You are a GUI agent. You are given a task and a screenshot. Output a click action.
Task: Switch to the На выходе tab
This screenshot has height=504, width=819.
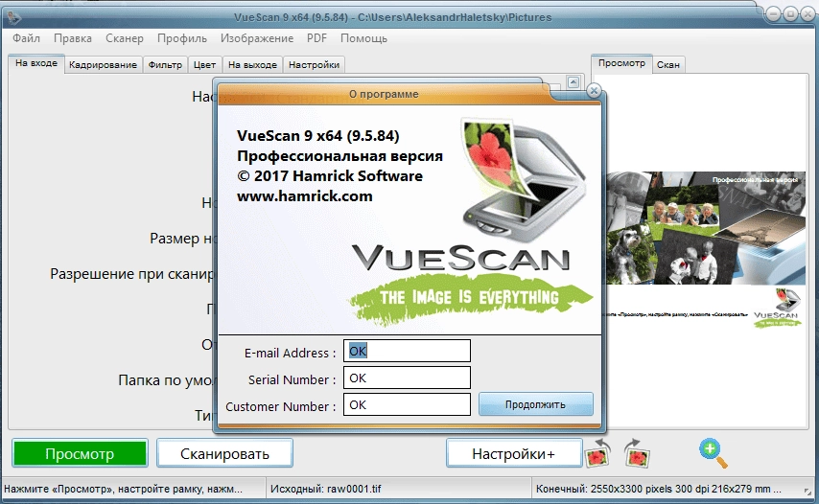coord(253,65)
